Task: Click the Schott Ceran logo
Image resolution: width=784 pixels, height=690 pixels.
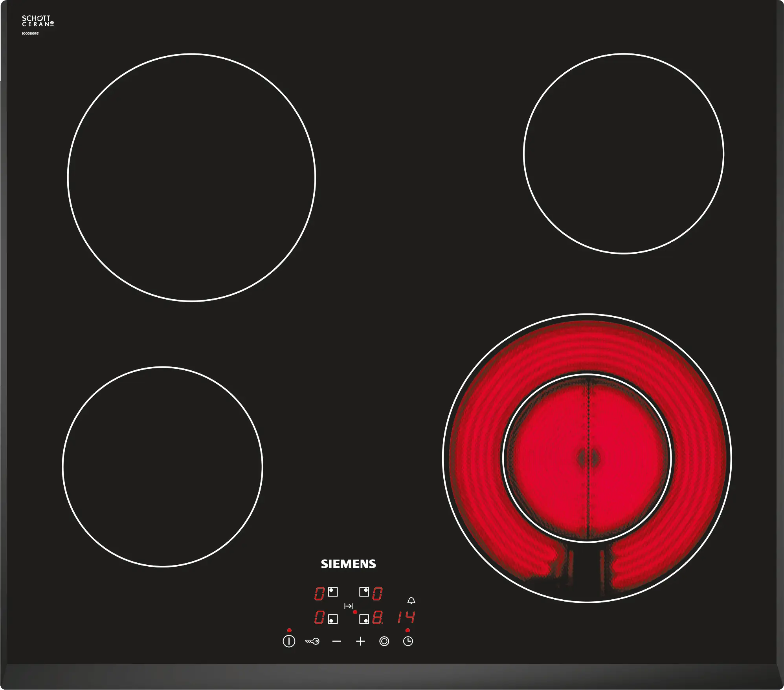Action: [37, 21]
